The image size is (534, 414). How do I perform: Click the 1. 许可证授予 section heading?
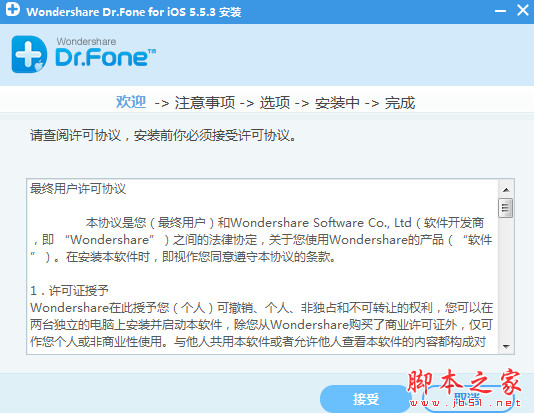coord(69,290)
